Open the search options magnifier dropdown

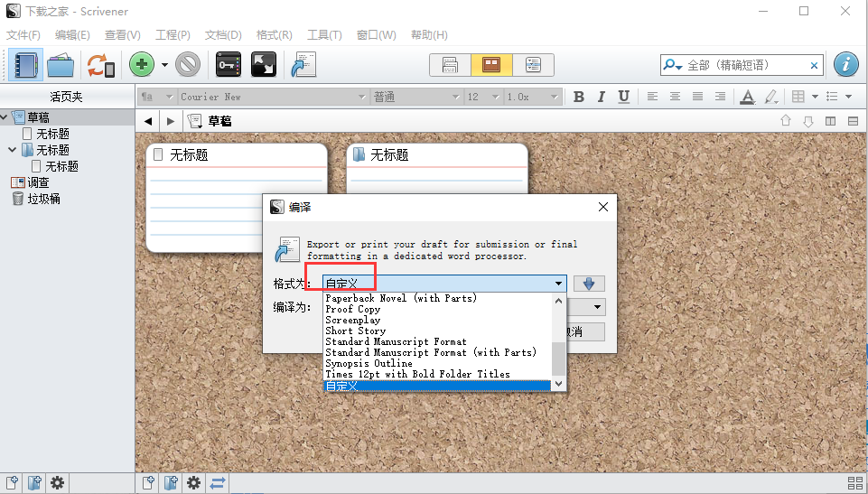(672, 65)
